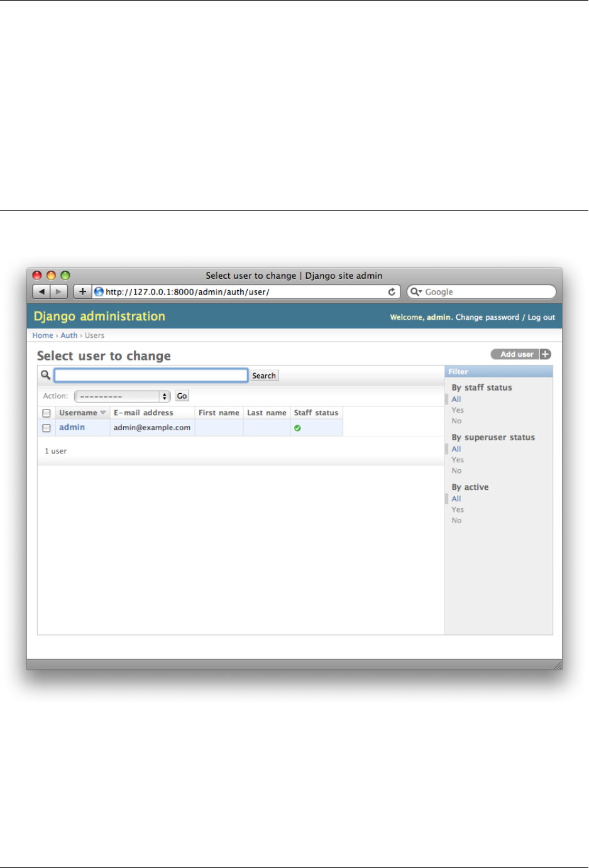589x868 pixels.
Task: Select All under By active
Action: [x=456, y=499]
